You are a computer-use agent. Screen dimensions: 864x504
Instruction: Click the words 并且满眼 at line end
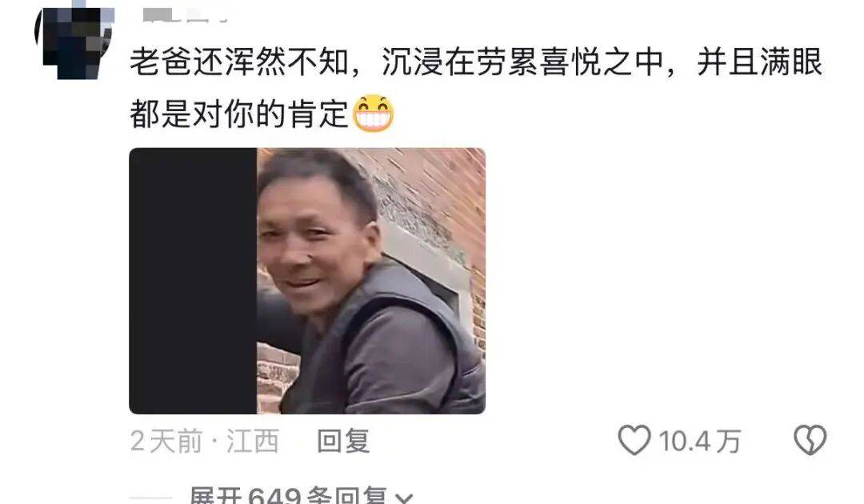pos(759,62)
